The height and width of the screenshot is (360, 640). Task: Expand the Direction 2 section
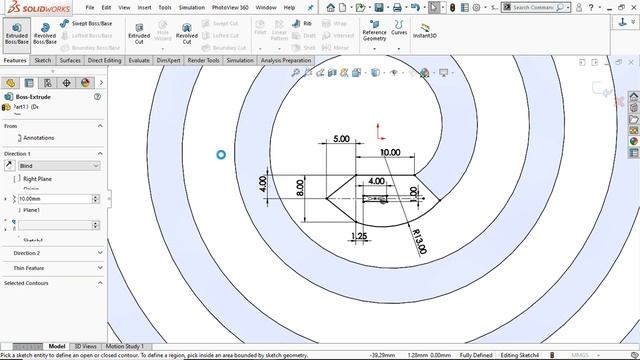[100, 253]
